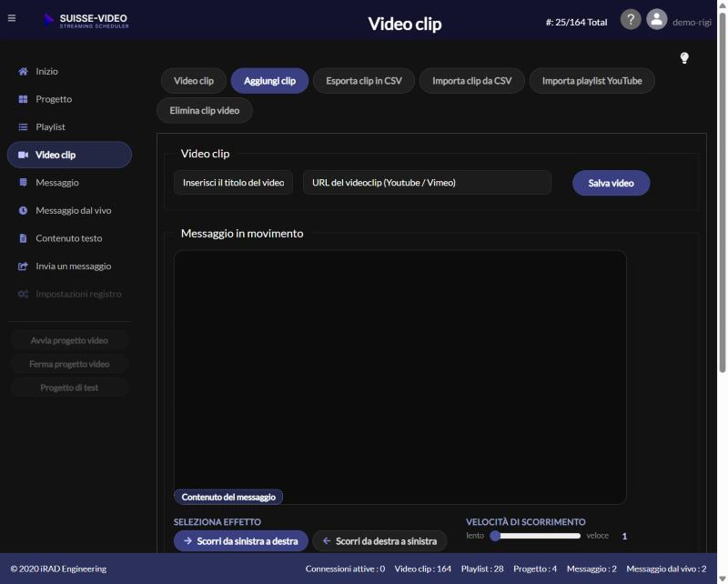Open Esporta clip in CSV tab
The image size is (728, 584).
[364, 81]
